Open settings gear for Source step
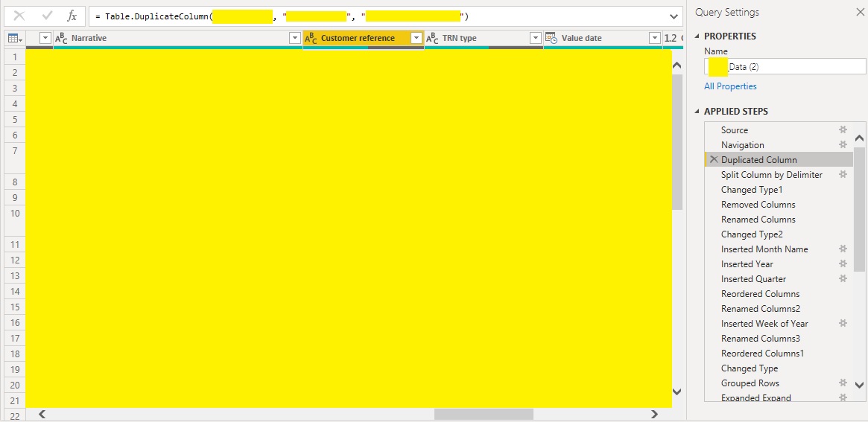 pyautogui.click(x=843, y=130)
